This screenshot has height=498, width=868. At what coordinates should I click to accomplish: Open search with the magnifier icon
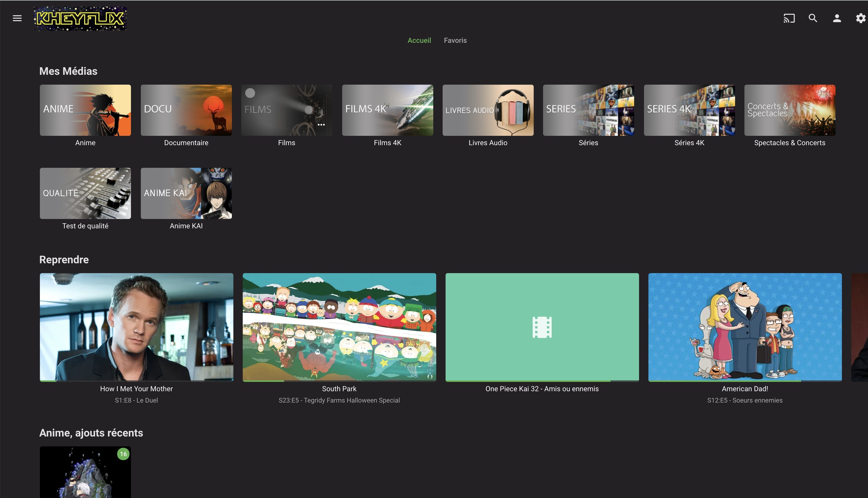813,18
